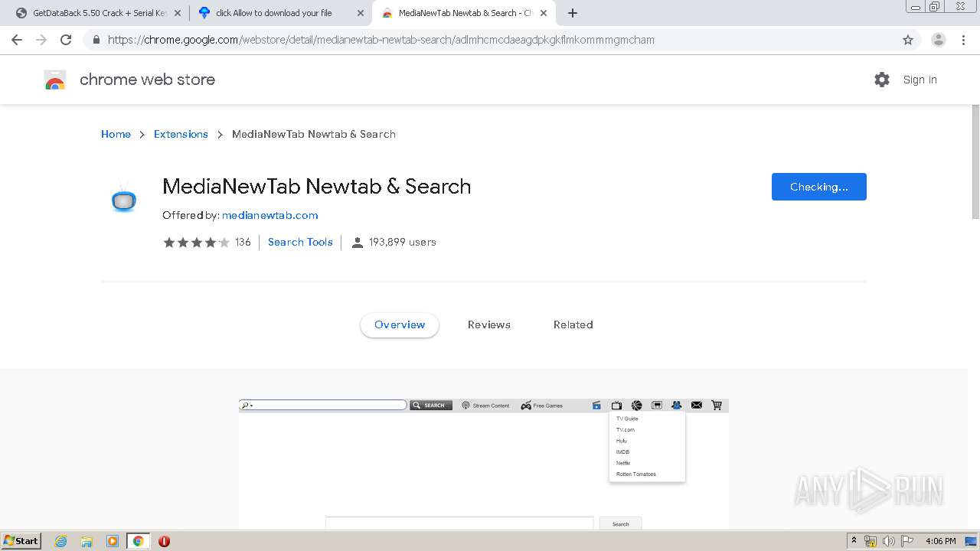This screenshot has height=551, width=980.
Task: Go to Home breadcrumb
Action: click(116, 134)
